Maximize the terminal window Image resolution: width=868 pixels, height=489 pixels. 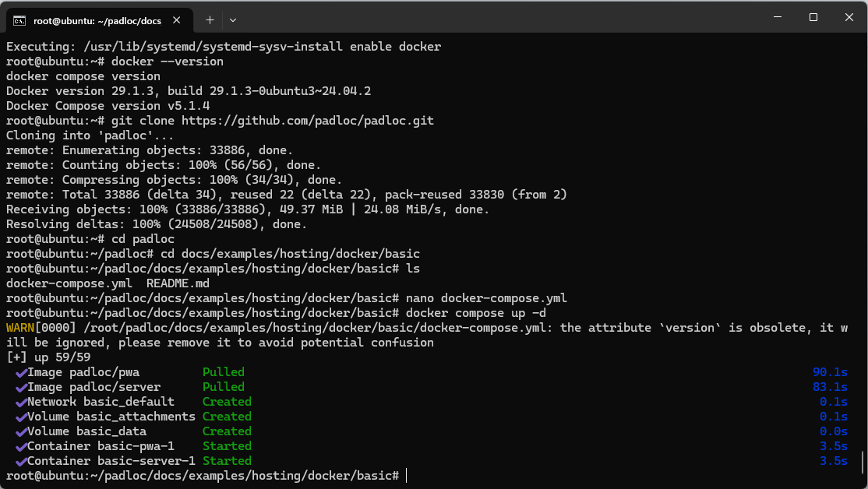tap(813, 17)
